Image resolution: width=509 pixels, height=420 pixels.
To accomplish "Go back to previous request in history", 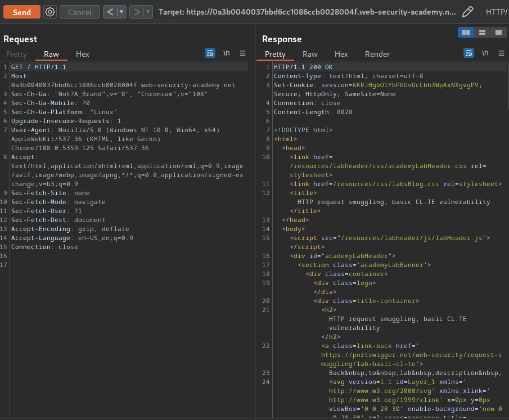I will tap(110, 12).
